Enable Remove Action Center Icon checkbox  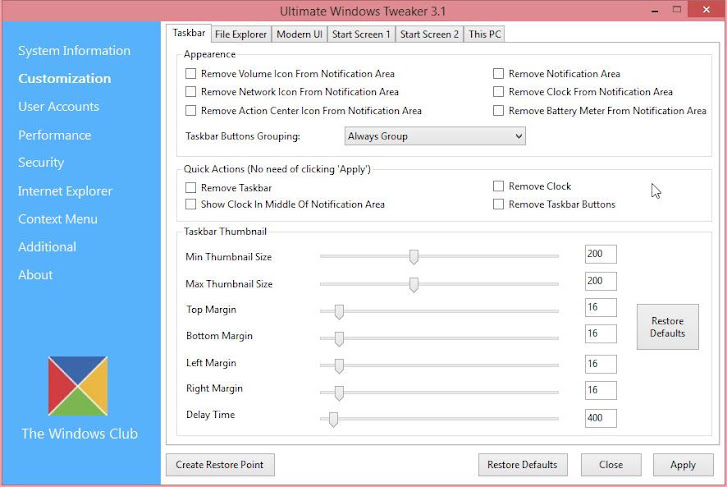click(x=191, y=110)
